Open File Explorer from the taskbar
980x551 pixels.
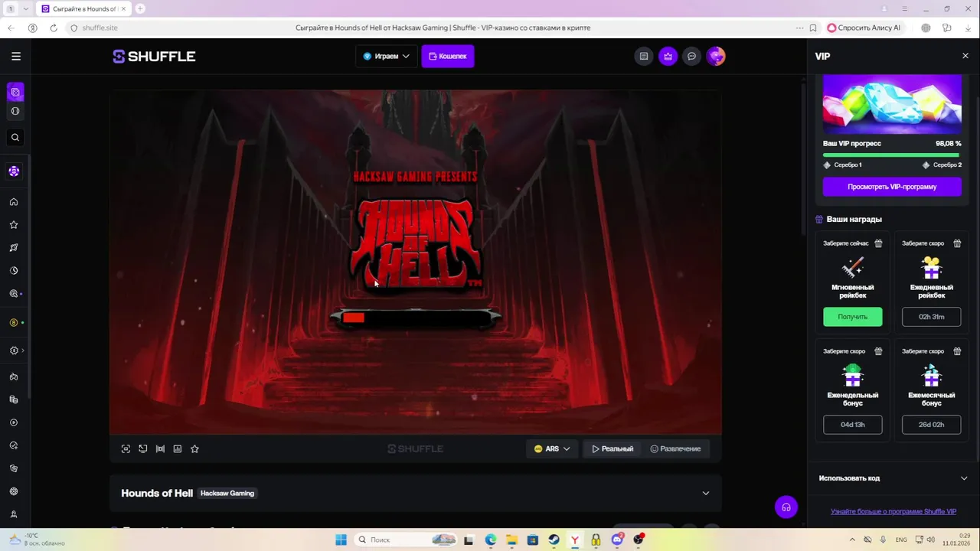[511, 540]
